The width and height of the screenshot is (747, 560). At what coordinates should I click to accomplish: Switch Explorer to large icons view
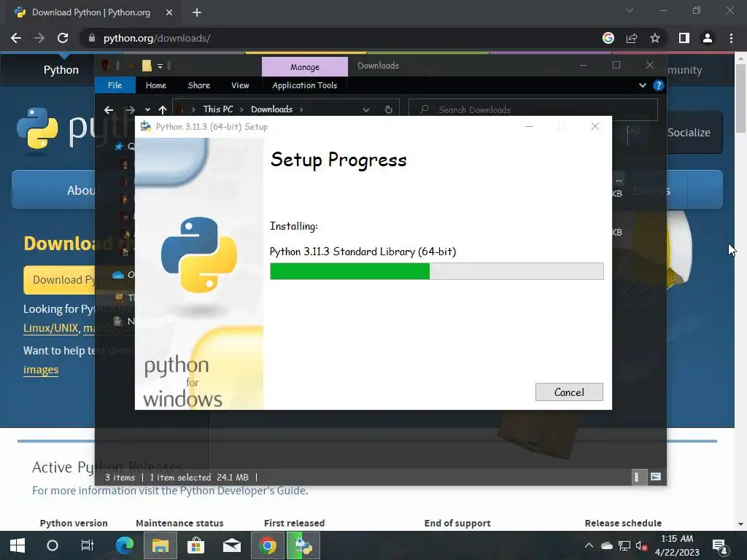656,477
